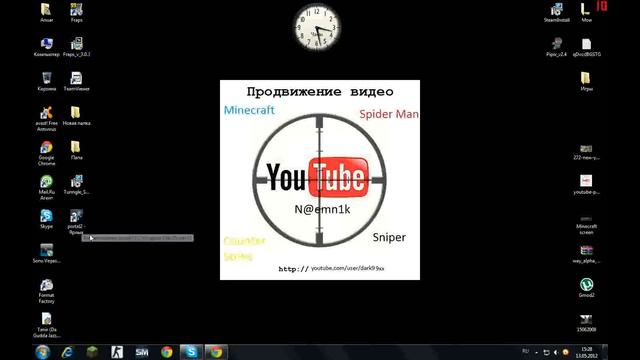Switch to the Skype taskbar window
Screen dimensions: 640x360
191,352
